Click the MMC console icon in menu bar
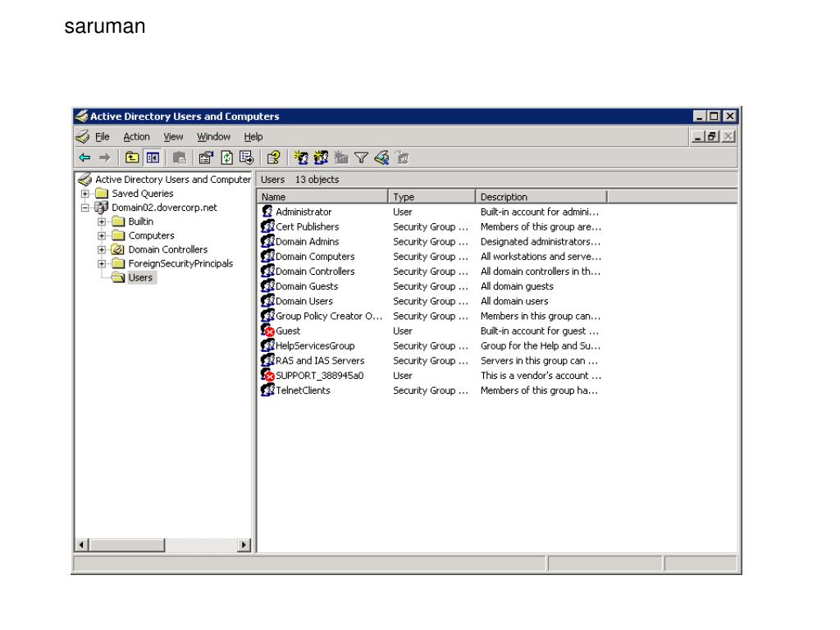 pyautogui.click(x=83, y=137)
